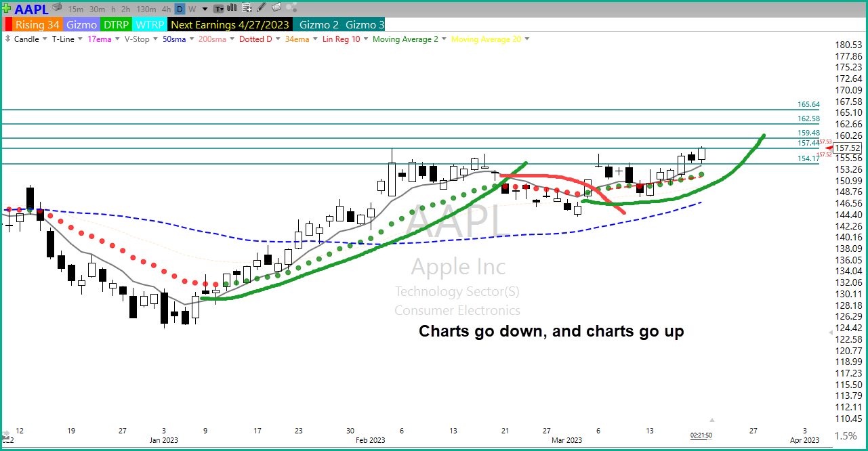Click the Next Earnings 4/27/2023 label
The height and width of the screenshot is (451, 868).
[x=230, y=24]
